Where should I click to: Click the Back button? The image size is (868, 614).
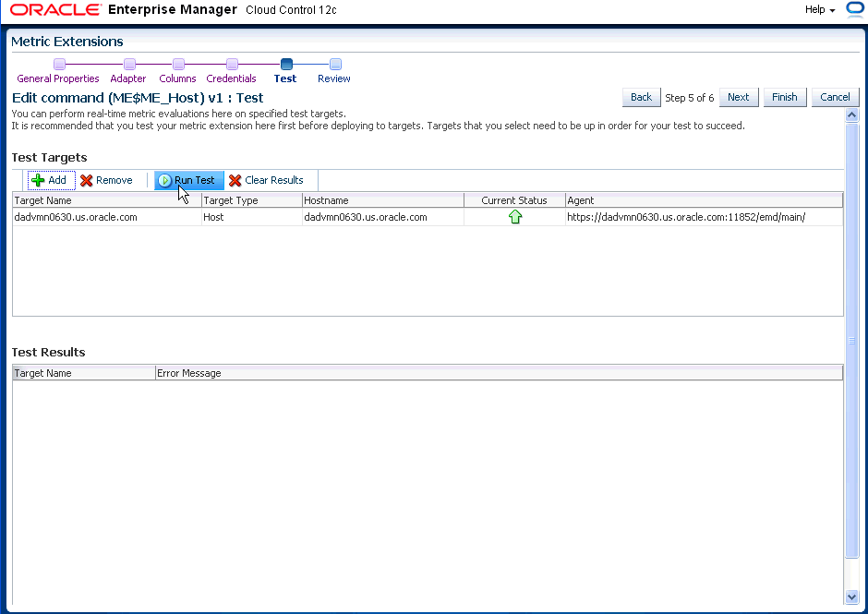[x=641, y=98]
